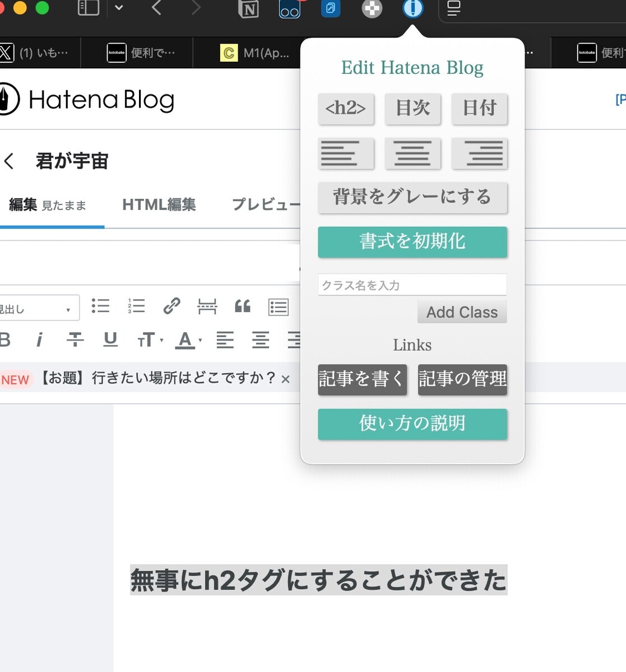Open the 見出し heading dropdown
This screenshot has width=626, height=672.
click(x=39, y=309)
